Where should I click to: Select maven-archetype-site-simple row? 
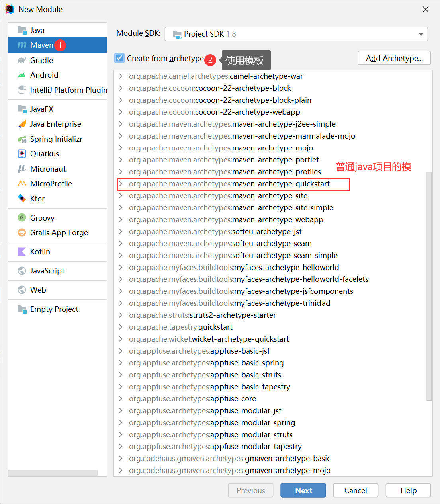click(x=273, y=207)
